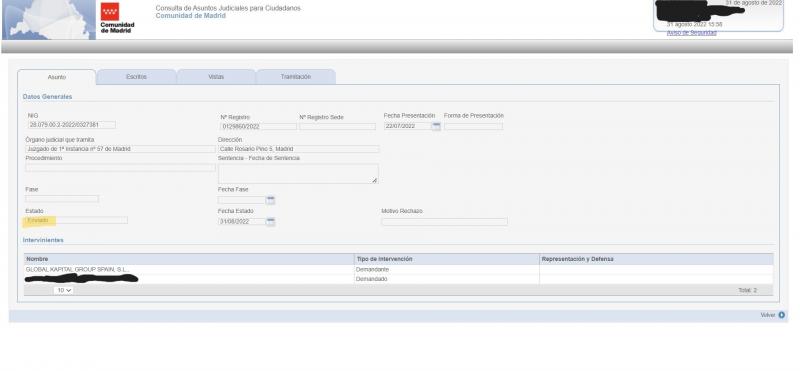Switch to the Vistas tab
The image size is (800, 371).
(x=216, y=77)
